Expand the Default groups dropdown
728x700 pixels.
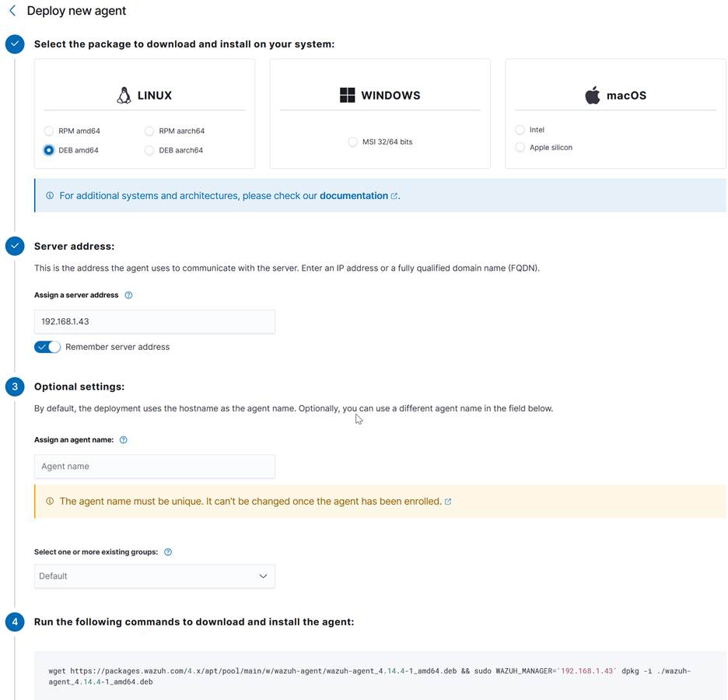click(154, 576)
